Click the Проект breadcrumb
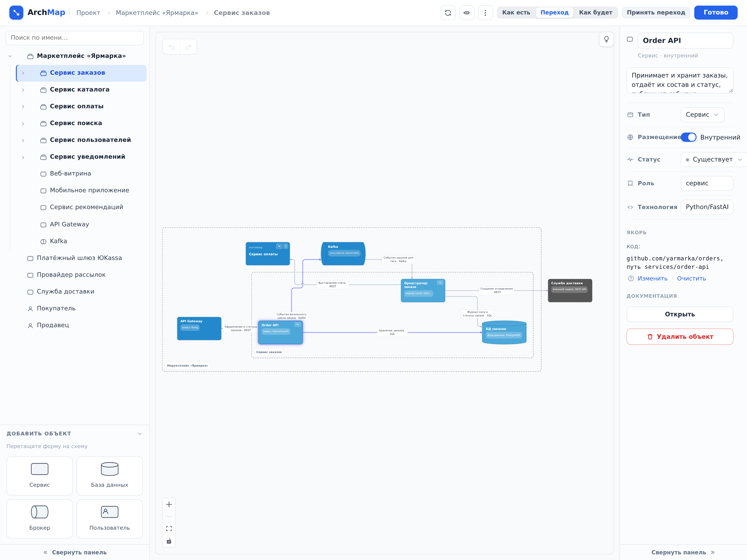This screenshot has width=747, height=560. click(88, 13)
